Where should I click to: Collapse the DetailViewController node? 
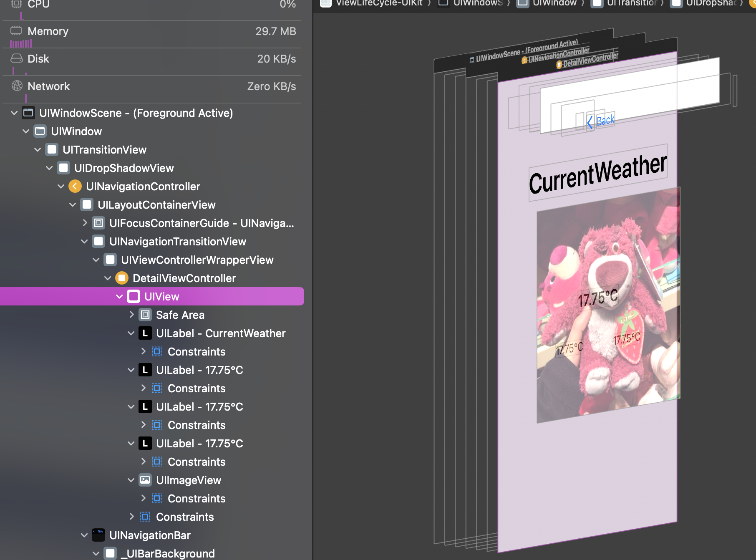click(108, 278)
